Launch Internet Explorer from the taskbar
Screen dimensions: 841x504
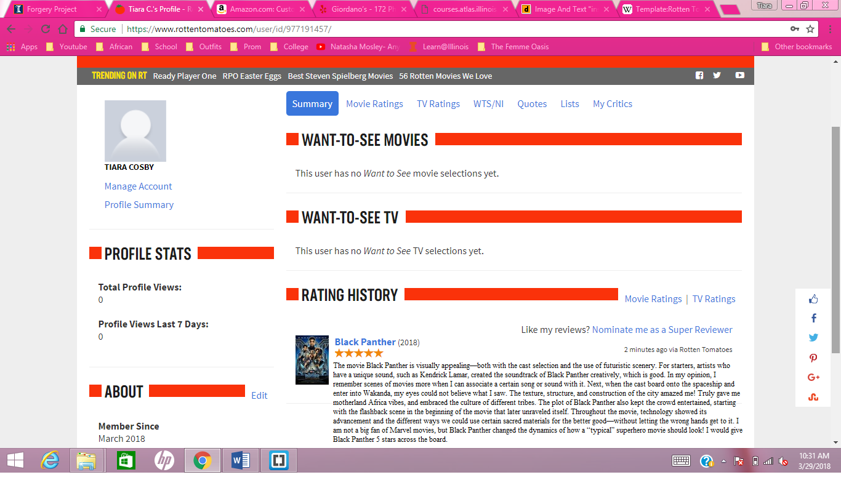(x=49, y=460)
